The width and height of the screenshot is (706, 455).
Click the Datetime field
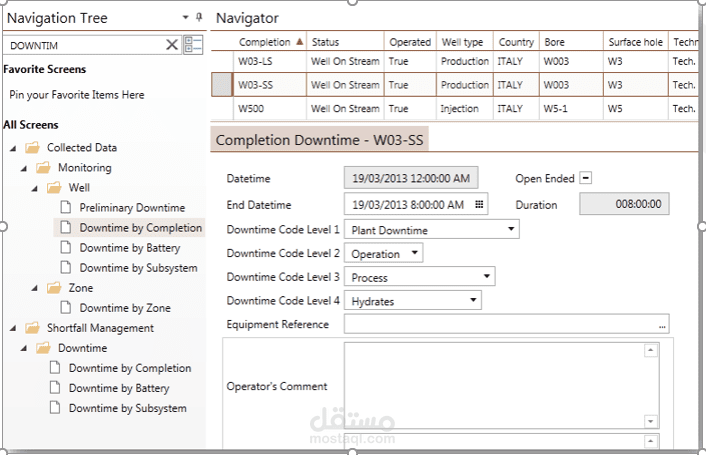(x=411, y=178)
